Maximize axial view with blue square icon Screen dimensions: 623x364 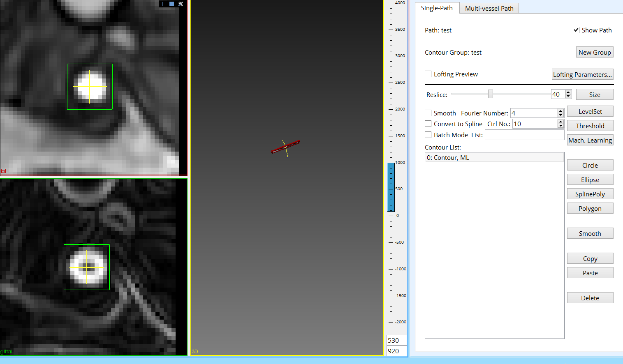coord(172,4)
